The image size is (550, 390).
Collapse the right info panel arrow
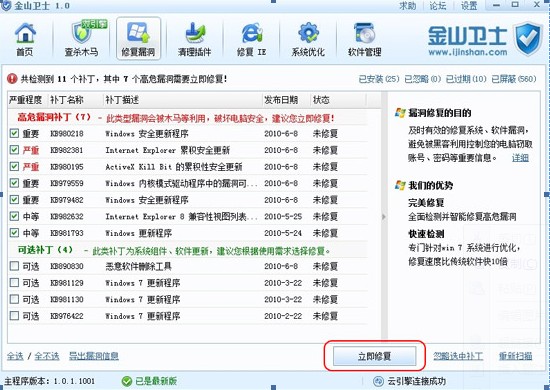[384, 217]
